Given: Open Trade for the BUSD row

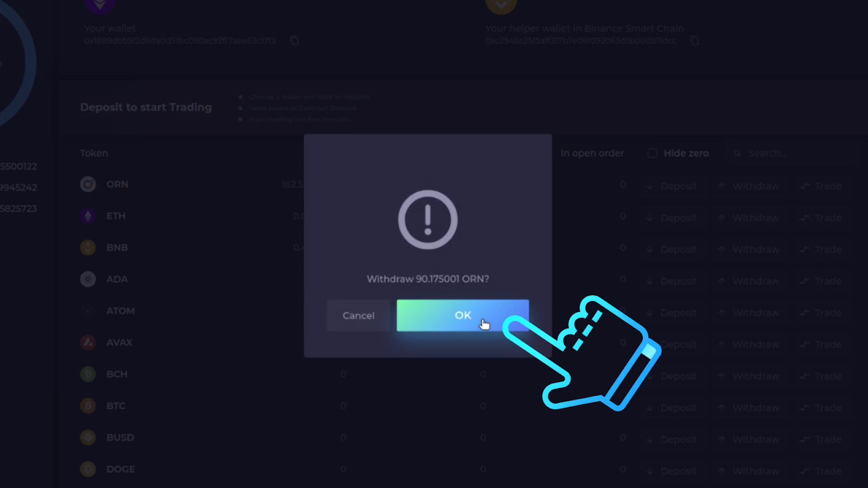Looking at the screenshot, I should point(821,440).
